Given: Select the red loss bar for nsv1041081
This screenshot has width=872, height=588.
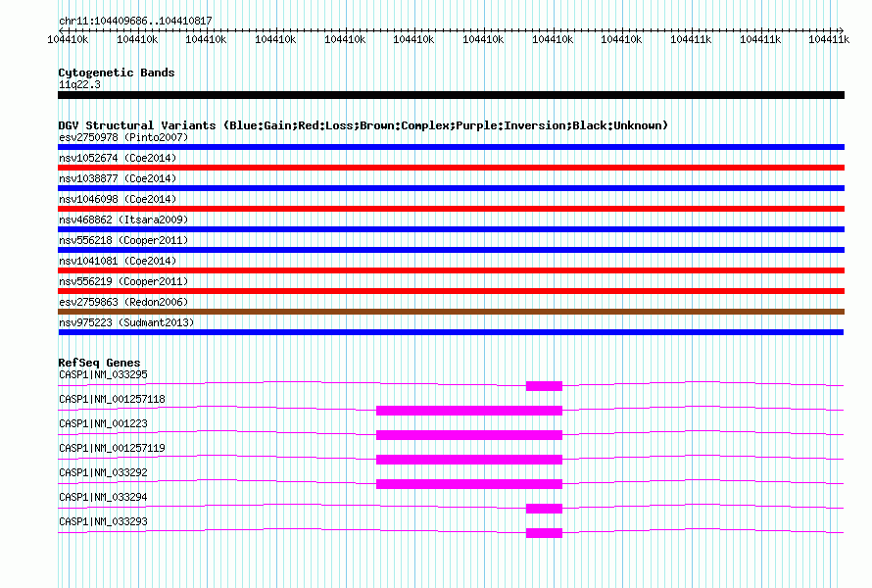Looking at the screenshot, I should click(x=451, y=270).
